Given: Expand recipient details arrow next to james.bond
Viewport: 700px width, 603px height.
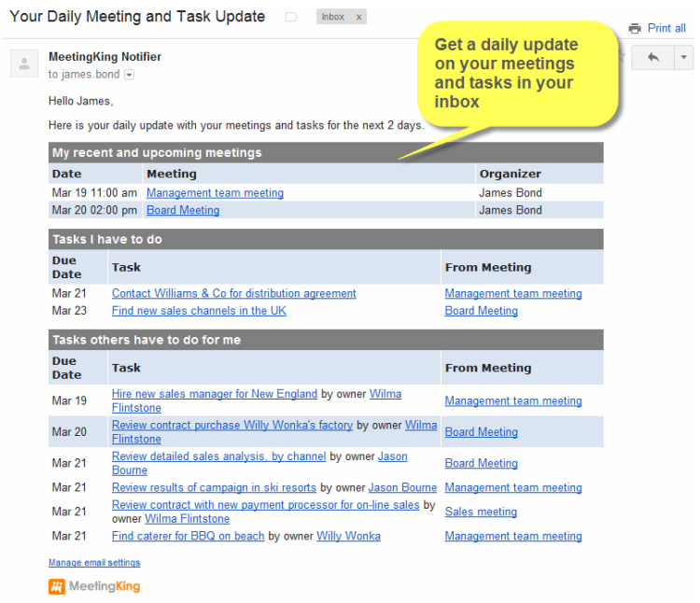Looking at the screenshot, I should [129, 75].
